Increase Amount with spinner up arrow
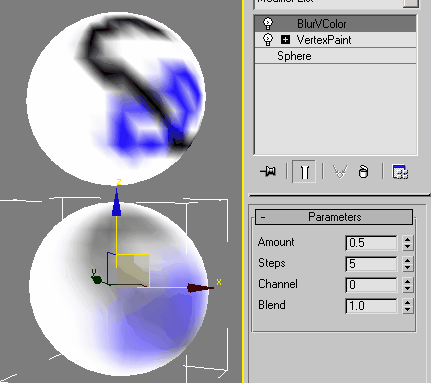 pos(407,239)
